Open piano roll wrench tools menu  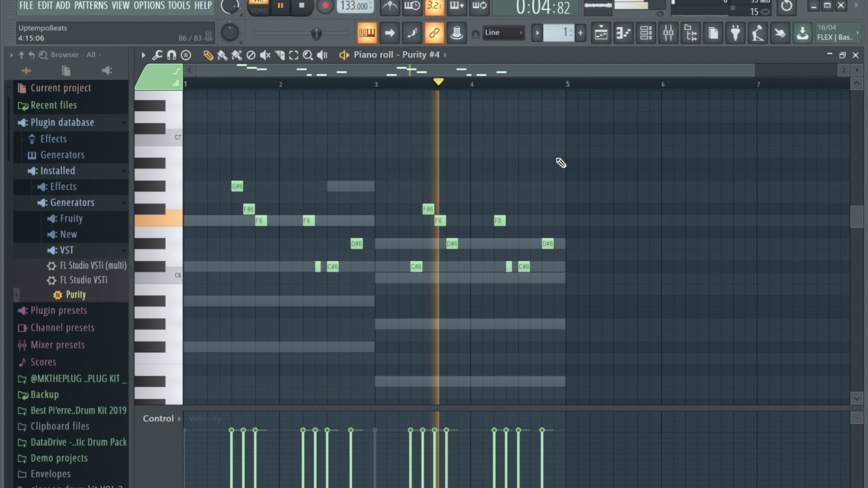tap(157, 55)
